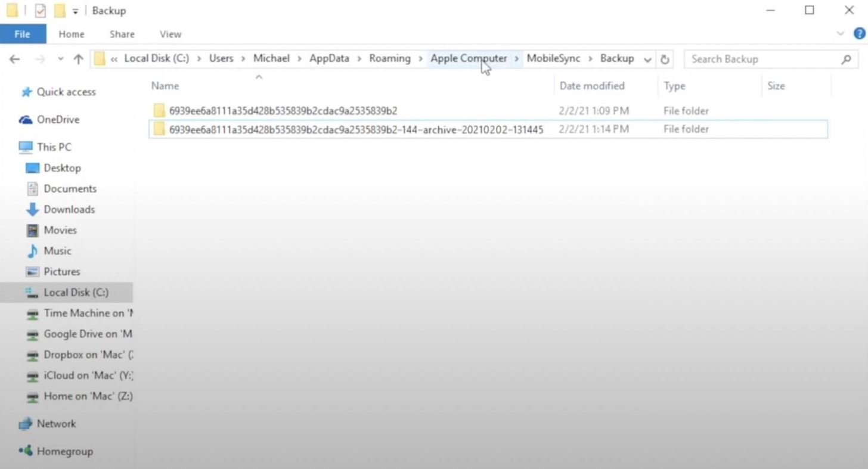Open the Home ribbon tab

point(72,34)
